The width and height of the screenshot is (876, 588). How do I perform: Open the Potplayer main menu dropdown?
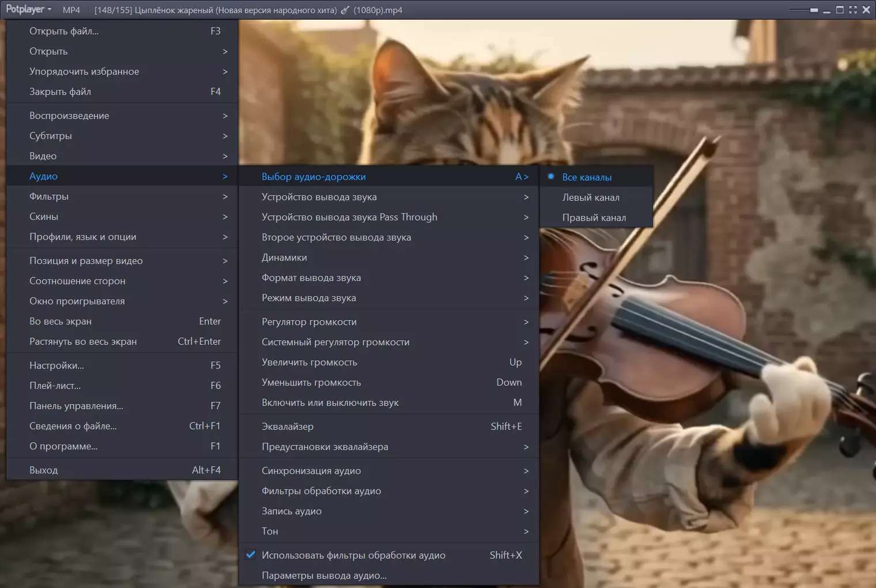pos(29,9)
